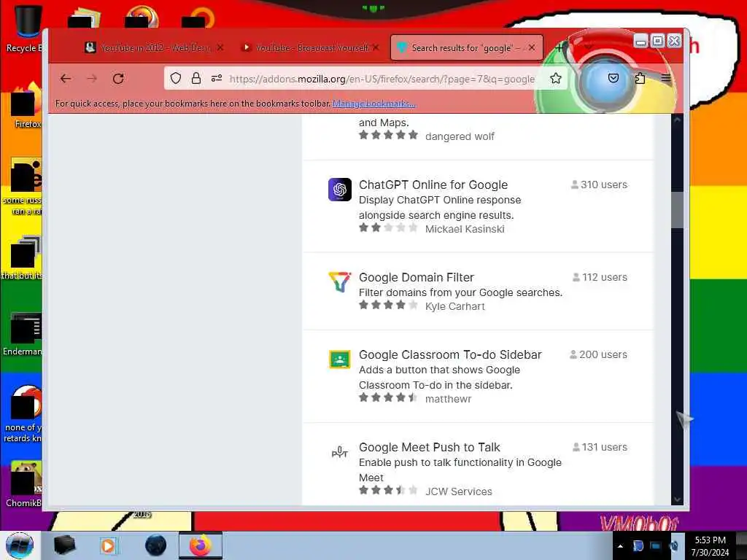Click the Google Classroom To-do Sidebar icon
Screen dimensions: 747x560
[340, 359]
